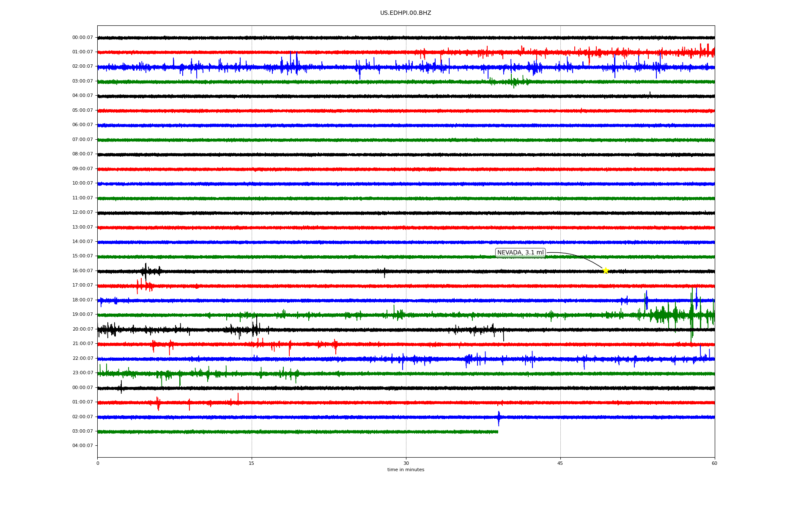Viewport: 812px width, 508px height.
Task: Click the blue spike in the lower 02:00:07 trace
Action: (x=499, y=417)
